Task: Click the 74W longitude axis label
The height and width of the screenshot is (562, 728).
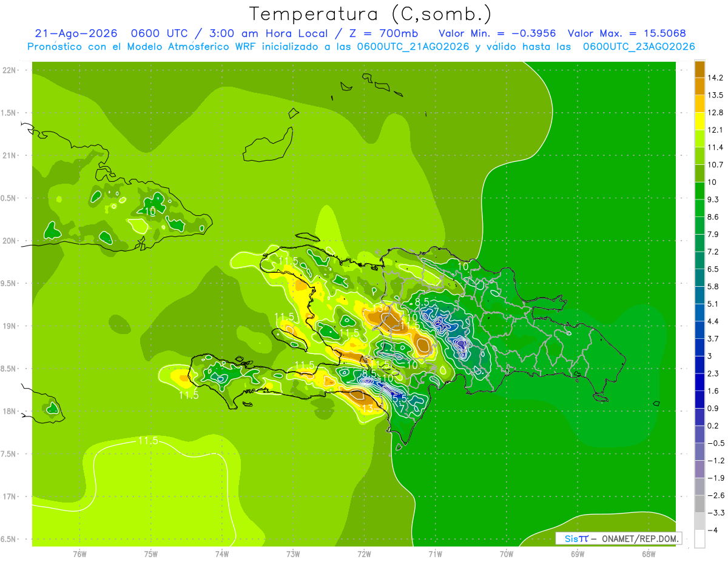Action: 222,554
